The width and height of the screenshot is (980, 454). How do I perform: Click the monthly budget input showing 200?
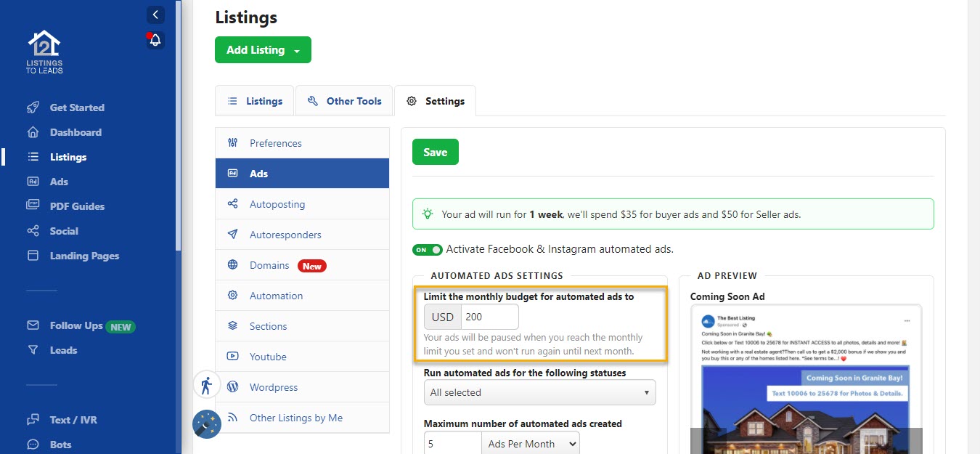tap(490, 317)
